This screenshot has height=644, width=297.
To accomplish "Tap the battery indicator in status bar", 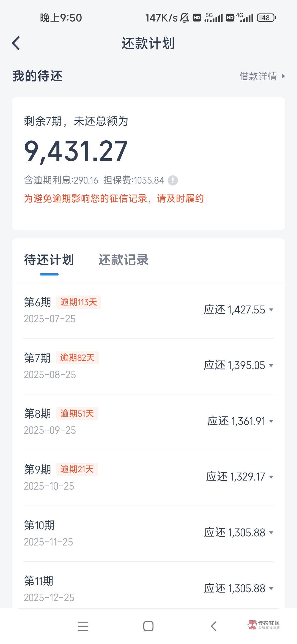I will click(266, 18).
